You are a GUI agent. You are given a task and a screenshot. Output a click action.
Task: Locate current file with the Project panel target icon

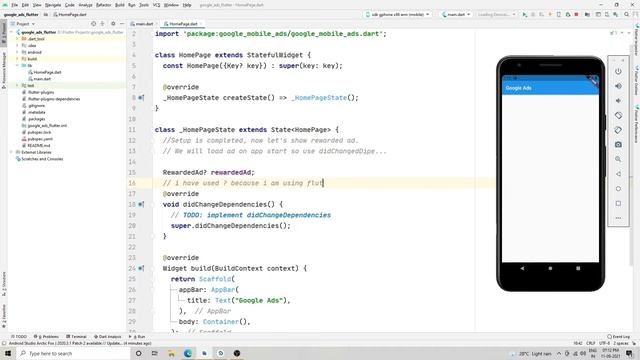pyautogui.click(x=93, y=24)
